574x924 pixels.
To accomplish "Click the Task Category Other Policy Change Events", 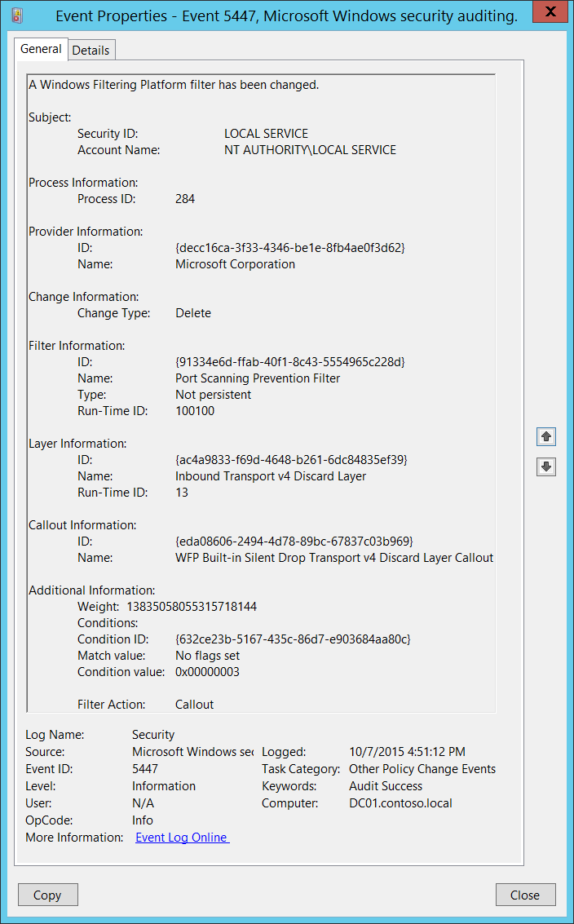I will [x=422, y=769].
